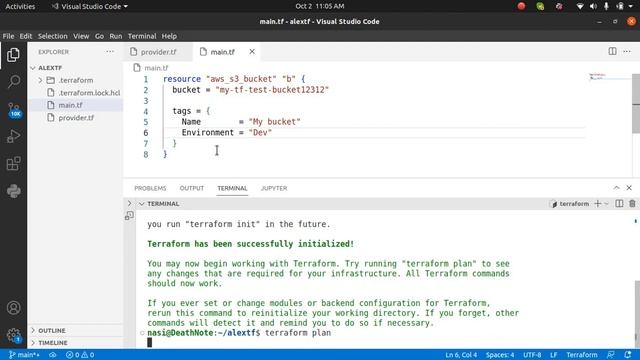Open the new terminal launch profile dropdown

(x=607, y=204)
